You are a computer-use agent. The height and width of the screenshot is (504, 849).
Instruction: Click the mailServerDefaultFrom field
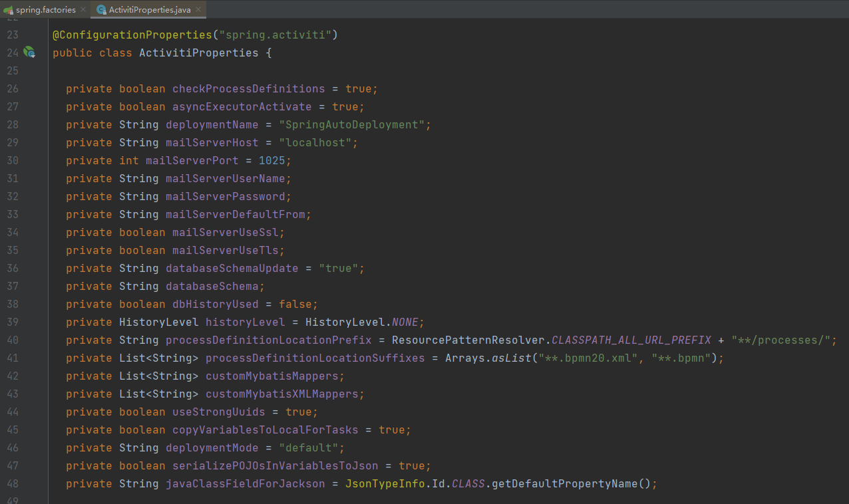point(236,214)
